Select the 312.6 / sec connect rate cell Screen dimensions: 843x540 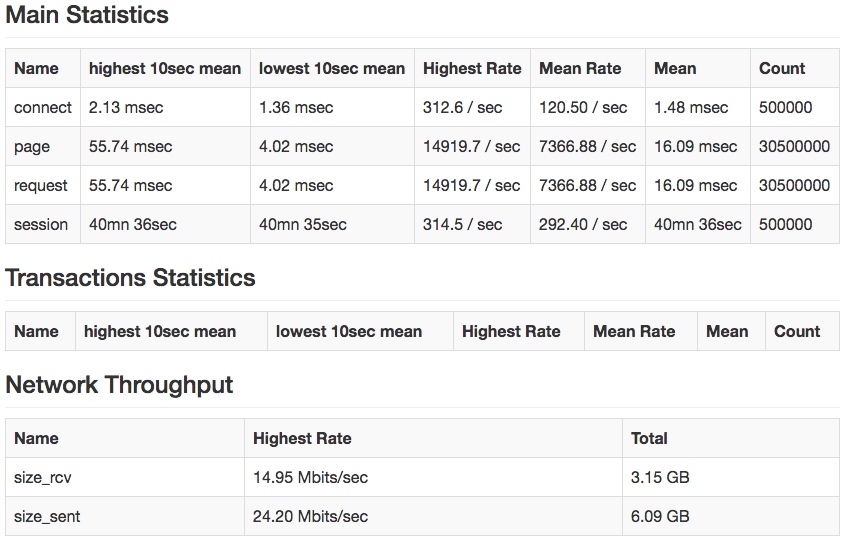click(472, 107)
